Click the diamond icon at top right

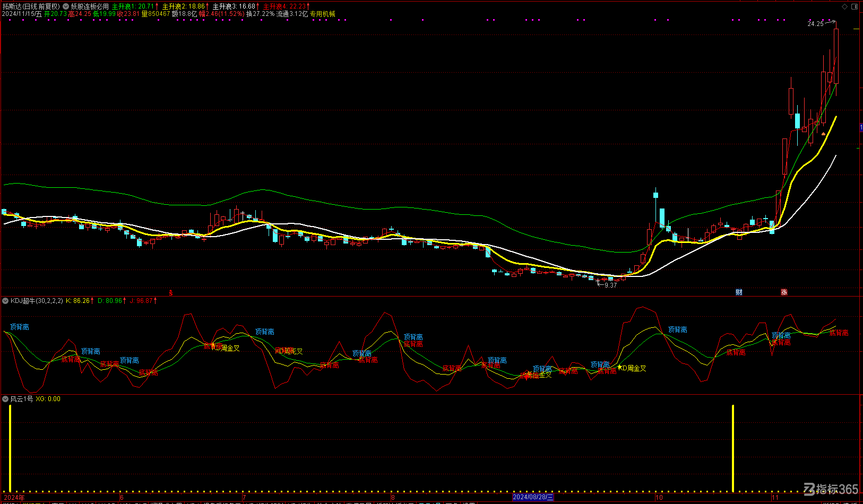[x=845, y=6]
